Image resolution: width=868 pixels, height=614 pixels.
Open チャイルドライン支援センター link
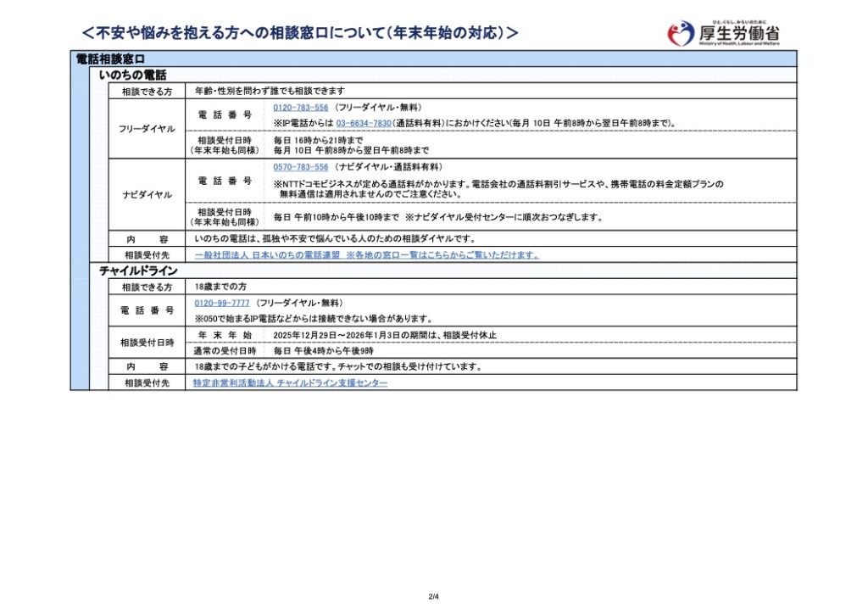[290, 383]
